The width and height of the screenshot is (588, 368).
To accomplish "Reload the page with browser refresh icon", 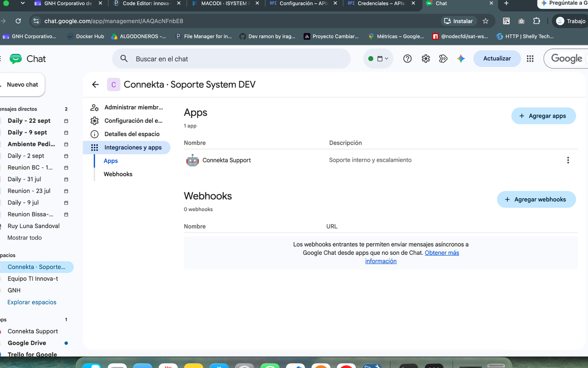I will tap(18, 21).
